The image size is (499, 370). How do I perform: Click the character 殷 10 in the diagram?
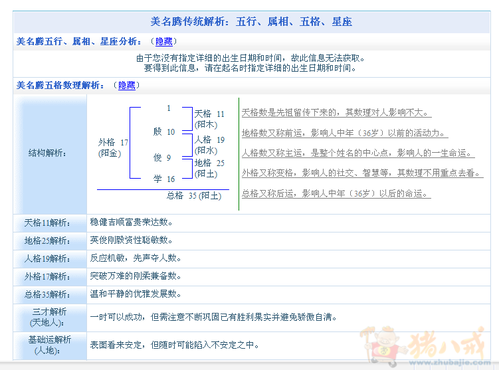(164, 132)
